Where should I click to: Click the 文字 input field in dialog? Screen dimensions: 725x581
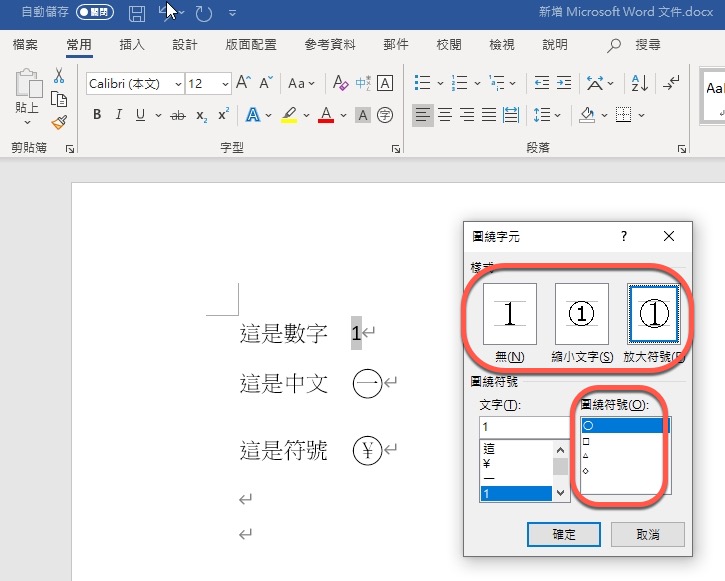coord(523,426)
